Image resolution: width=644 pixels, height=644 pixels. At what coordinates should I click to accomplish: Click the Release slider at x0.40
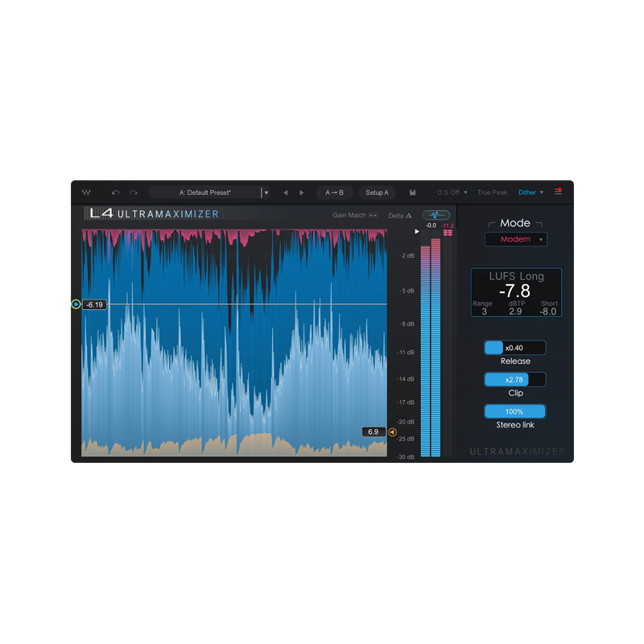click(x=514, y=348)
